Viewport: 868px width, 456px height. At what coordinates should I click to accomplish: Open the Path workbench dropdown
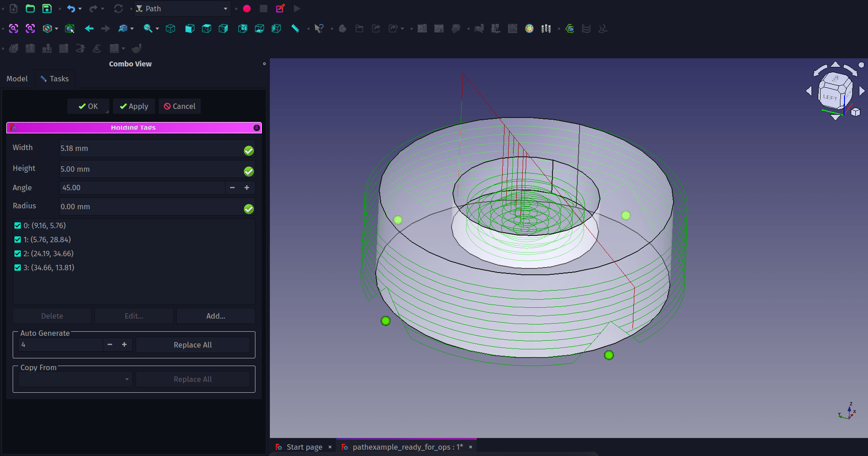click(x=183, y=9)
